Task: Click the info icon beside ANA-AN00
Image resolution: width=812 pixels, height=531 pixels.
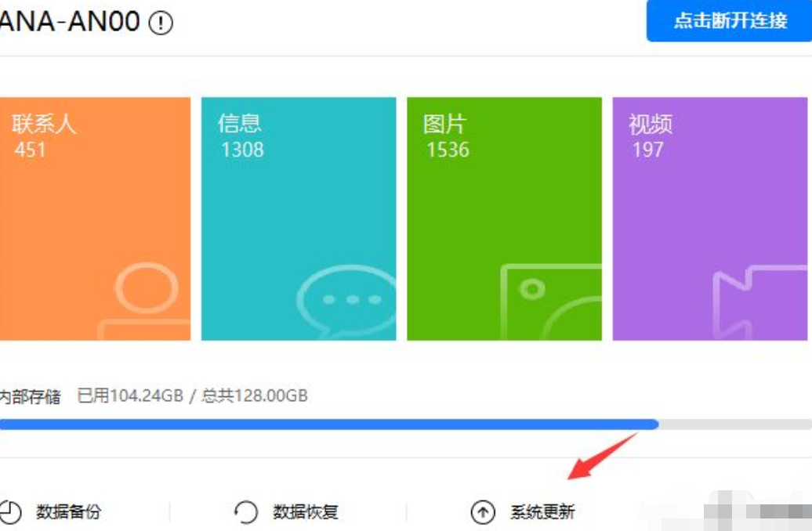Action: (161, 23)
